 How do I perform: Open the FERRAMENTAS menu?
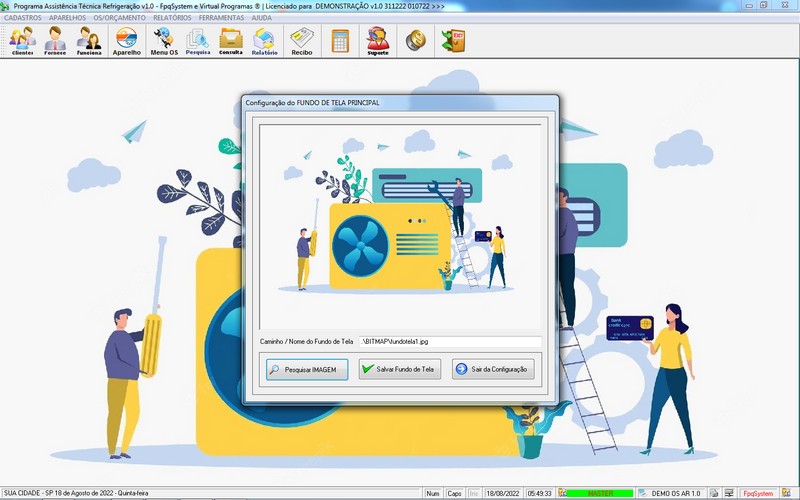point(221,18)
